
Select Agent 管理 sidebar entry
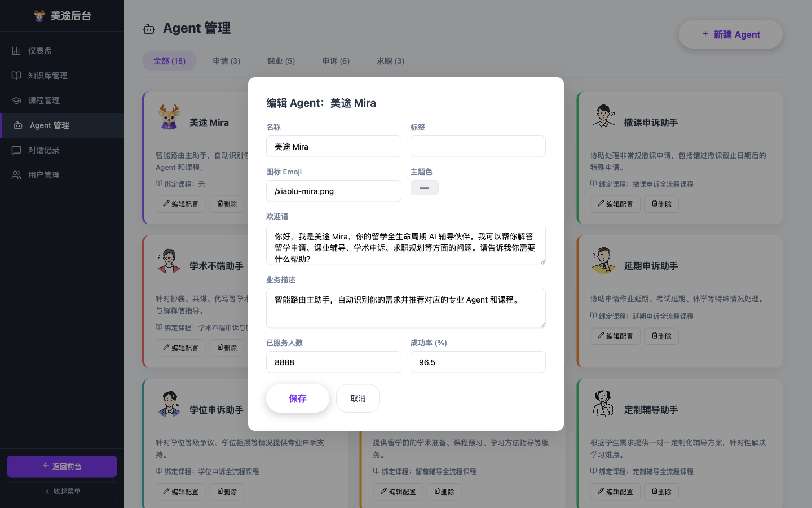pos(62,125)
